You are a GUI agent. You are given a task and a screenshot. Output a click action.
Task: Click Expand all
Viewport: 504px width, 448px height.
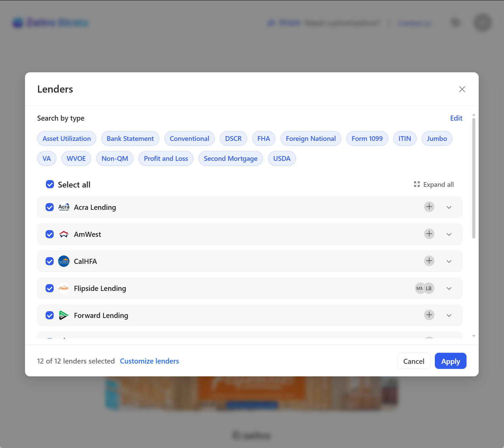point(434,184)
